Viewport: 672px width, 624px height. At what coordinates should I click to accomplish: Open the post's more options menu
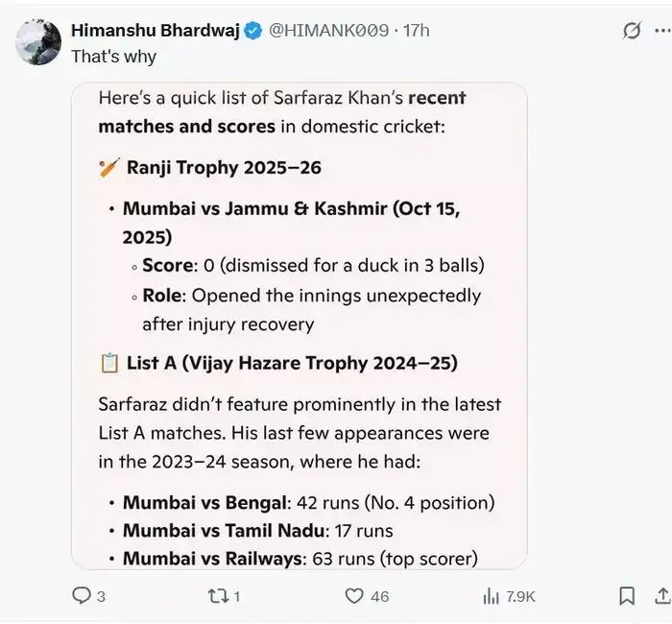pyautogui.click(x=664, y=31)
